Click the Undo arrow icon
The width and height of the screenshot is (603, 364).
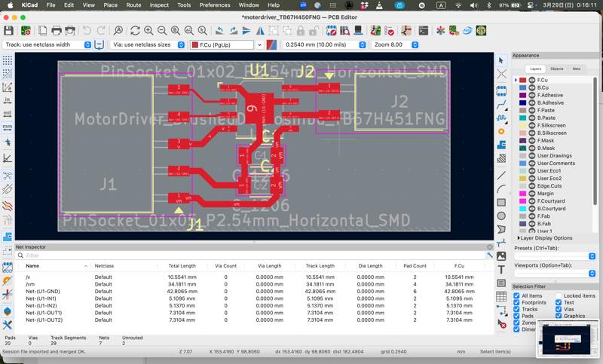(x=87, y=31)
